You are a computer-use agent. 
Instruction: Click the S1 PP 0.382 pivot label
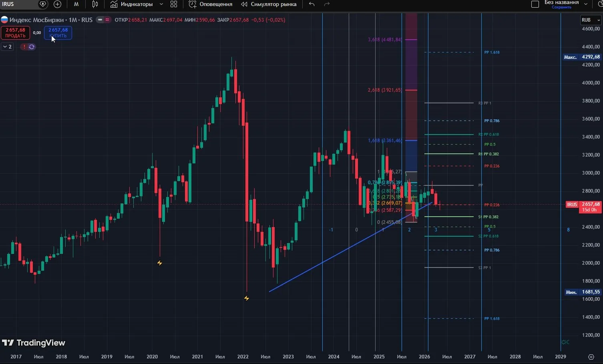(488, 217)
